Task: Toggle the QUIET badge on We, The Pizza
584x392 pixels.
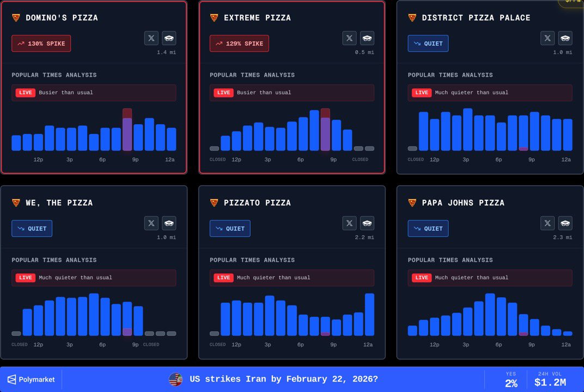Action: (x=32, y=229)
